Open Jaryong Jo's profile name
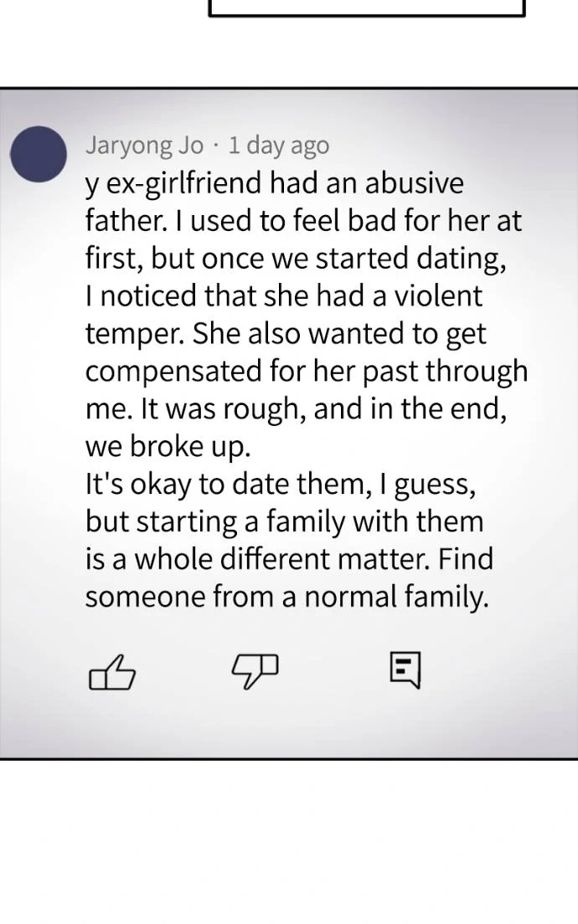 [x=144, y=146]
